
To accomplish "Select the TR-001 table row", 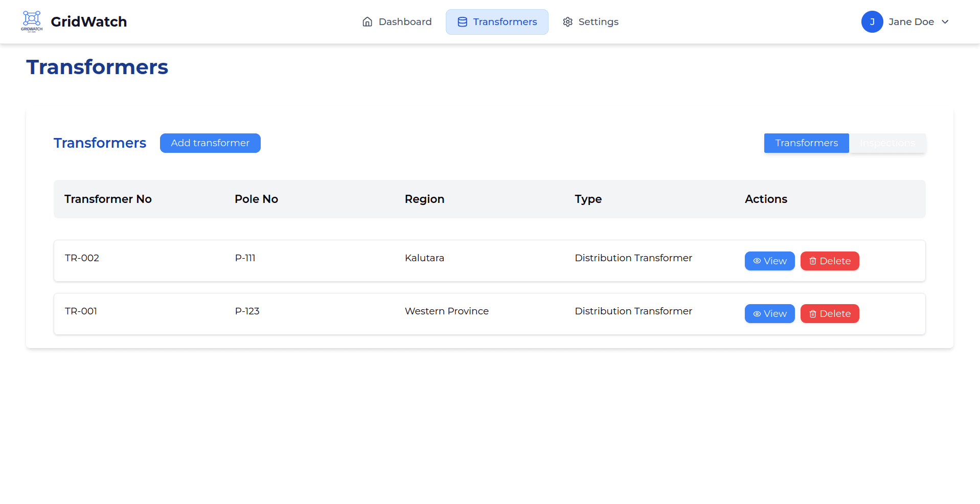I will 358,314.
